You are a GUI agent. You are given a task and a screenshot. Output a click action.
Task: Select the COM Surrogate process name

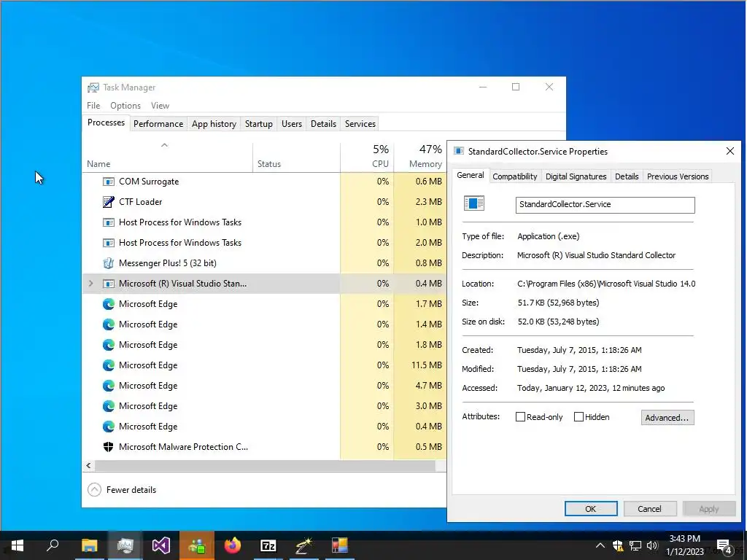[x=149, y=182]
